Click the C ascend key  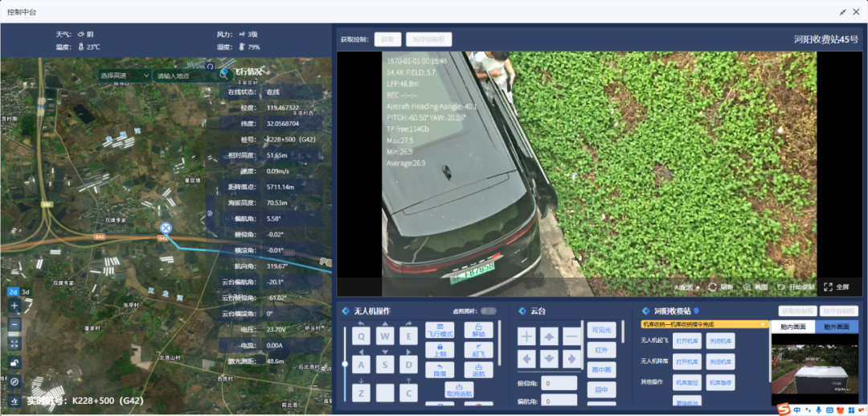[x=408, y=393]
